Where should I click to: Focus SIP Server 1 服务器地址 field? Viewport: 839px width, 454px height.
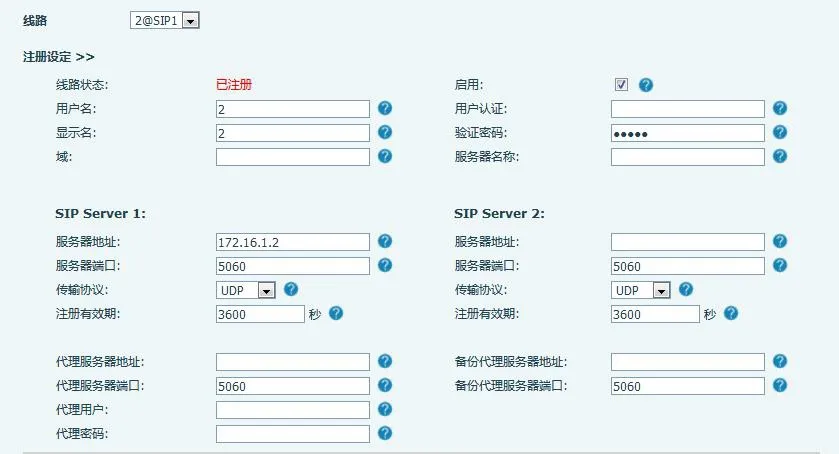292,242
